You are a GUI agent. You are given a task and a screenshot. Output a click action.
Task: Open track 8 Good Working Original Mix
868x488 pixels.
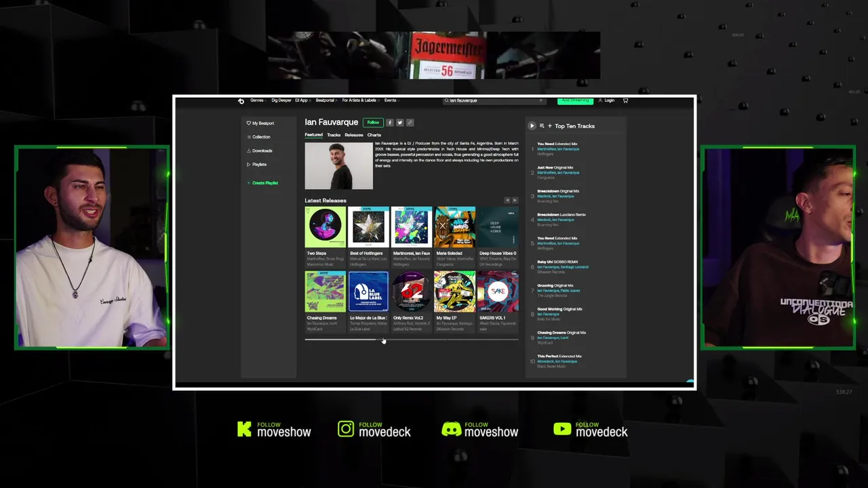tap(559, 309)
